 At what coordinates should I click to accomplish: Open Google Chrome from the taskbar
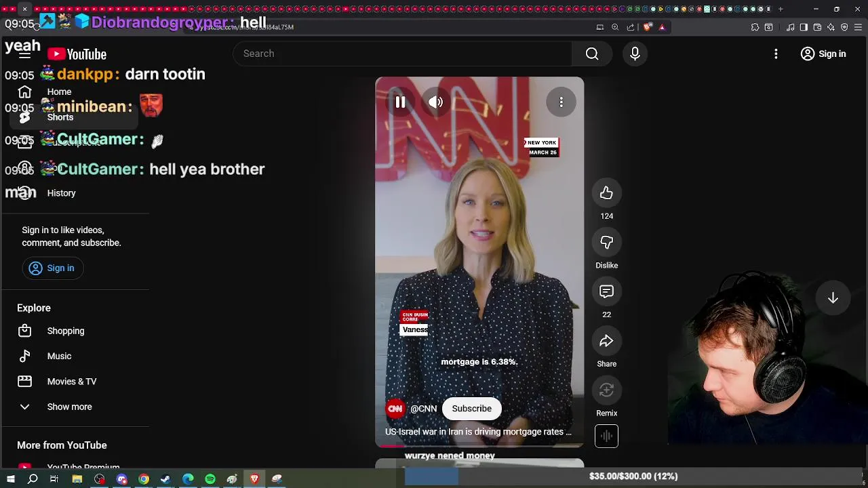pyautogui.click(x=144, y=479)
